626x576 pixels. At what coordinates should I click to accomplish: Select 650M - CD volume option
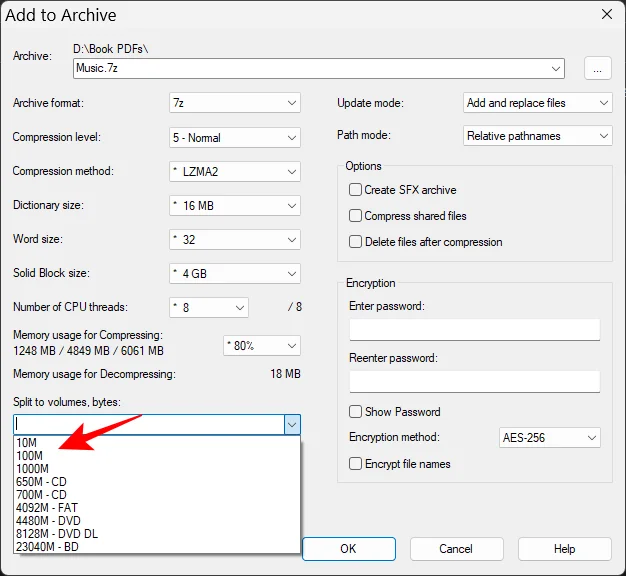click(157, 482)
